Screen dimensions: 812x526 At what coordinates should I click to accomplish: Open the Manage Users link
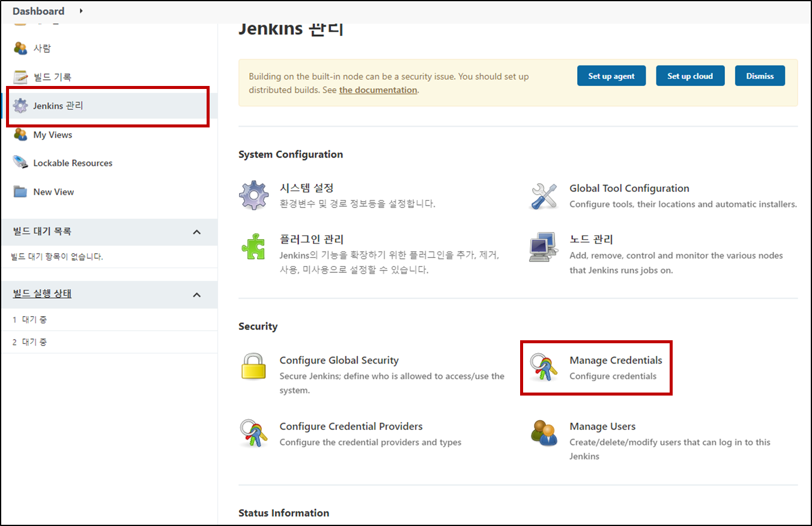click(x=602, y=426)
